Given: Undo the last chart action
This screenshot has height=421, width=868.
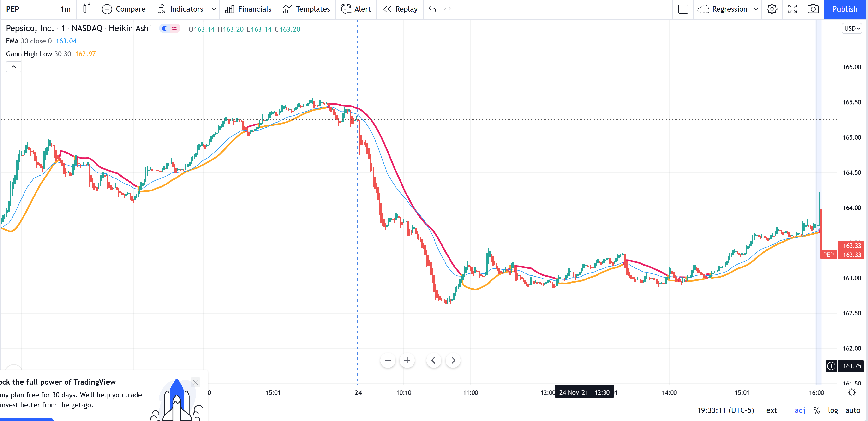Looking at the screenshot, I should pyautogui.click(x=433, y=9).
